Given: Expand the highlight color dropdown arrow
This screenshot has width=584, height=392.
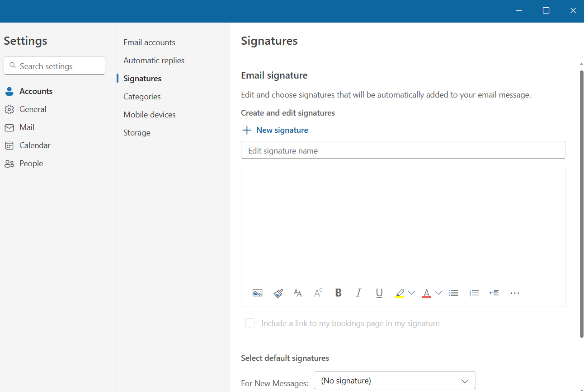Looking at the screenshot, I should (411, 293).
